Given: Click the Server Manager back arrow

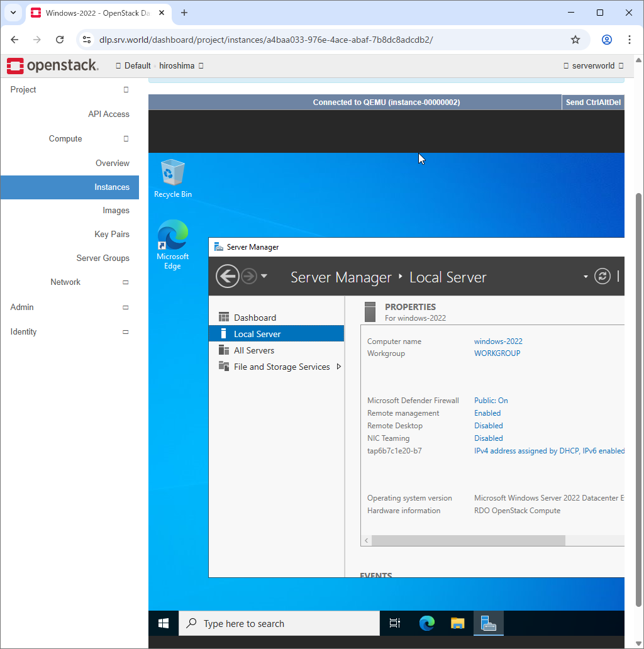Looking at the screenshot, I should click(227, 276).
